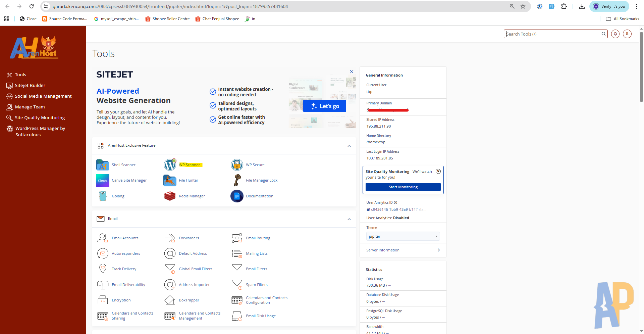The image size is (644, 334).
Task: Collapse the Email section
Action: click(x=349, y=219)
